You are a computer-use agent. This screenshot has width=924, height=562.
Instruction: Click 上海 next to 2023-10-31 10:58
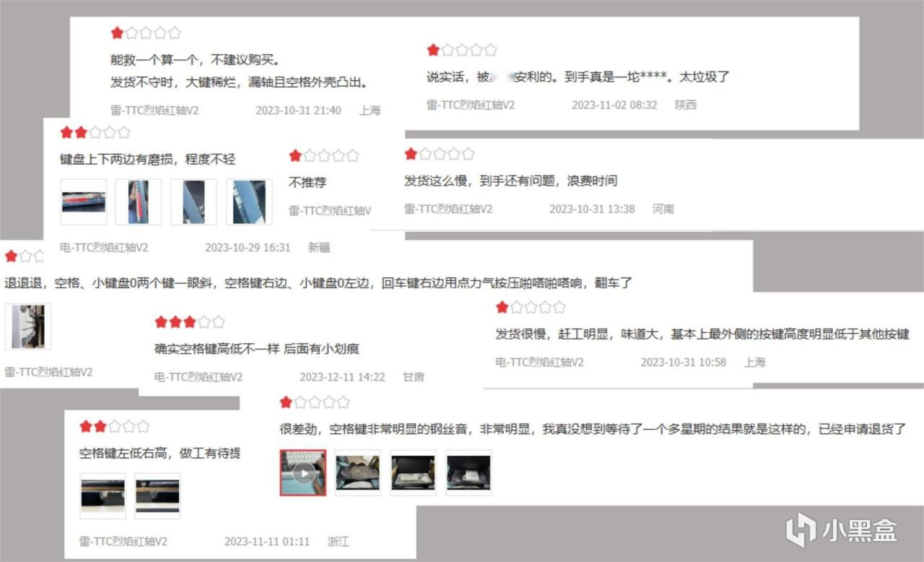754,362
